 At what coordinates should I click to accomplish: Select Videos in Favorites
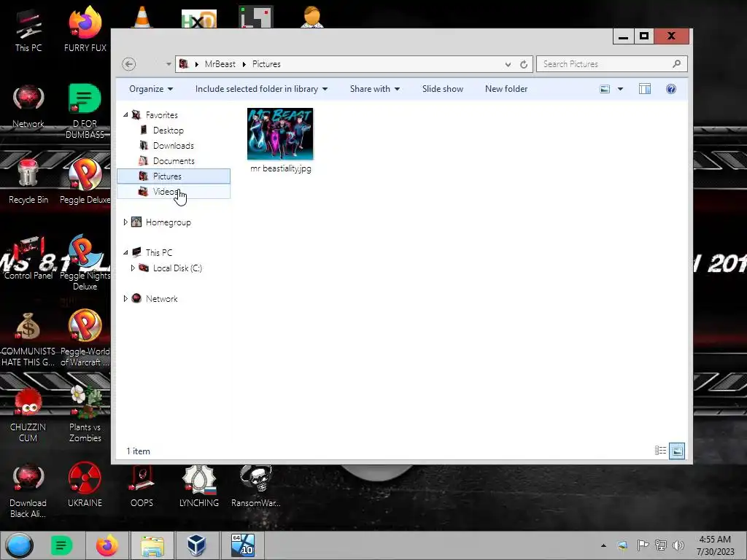(174, 192)
